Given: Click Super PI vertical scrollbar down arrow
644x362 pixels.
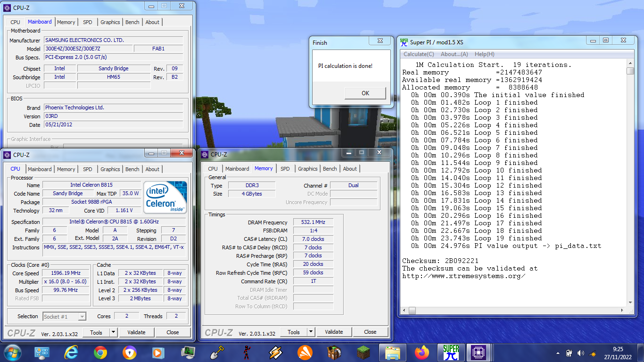Looking at the screenshot, I should coord(630,303).
